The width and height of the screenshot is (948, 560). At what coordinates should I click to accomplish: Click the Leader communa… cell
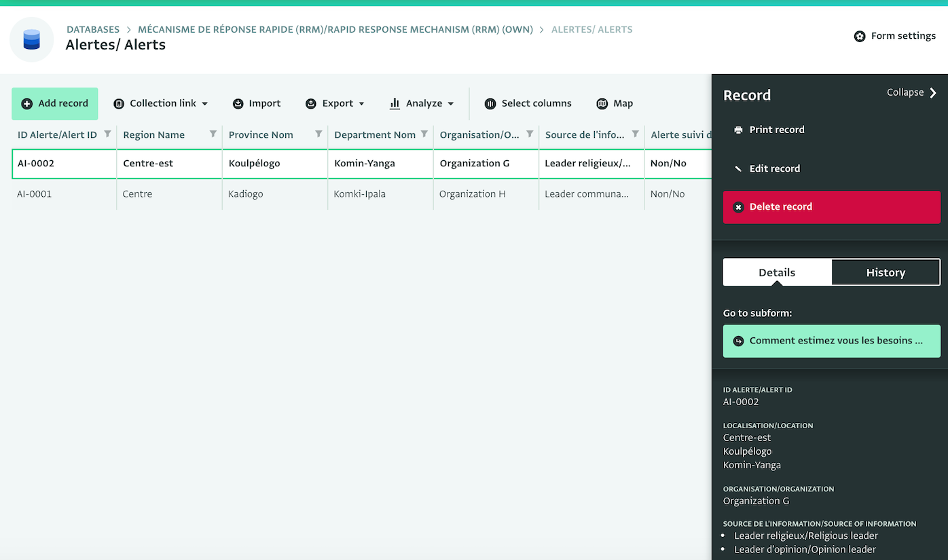pos(592,194)
